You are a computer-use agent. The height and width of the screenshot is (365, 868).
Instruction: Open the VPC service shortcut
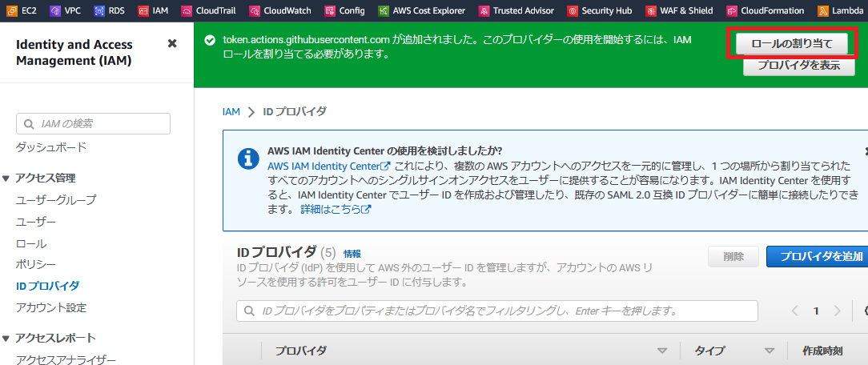[66, 10]
